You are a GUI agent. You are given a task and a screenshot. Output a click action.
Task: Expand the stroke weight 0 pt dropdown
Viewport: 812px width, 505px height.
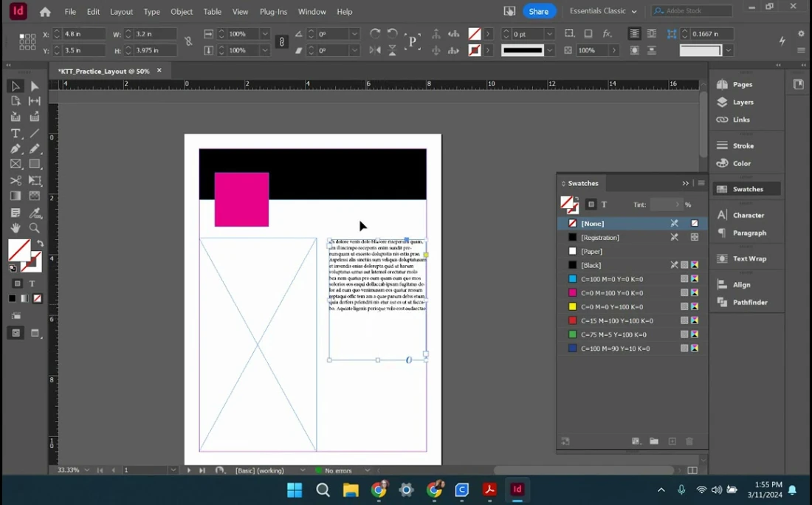549,34
